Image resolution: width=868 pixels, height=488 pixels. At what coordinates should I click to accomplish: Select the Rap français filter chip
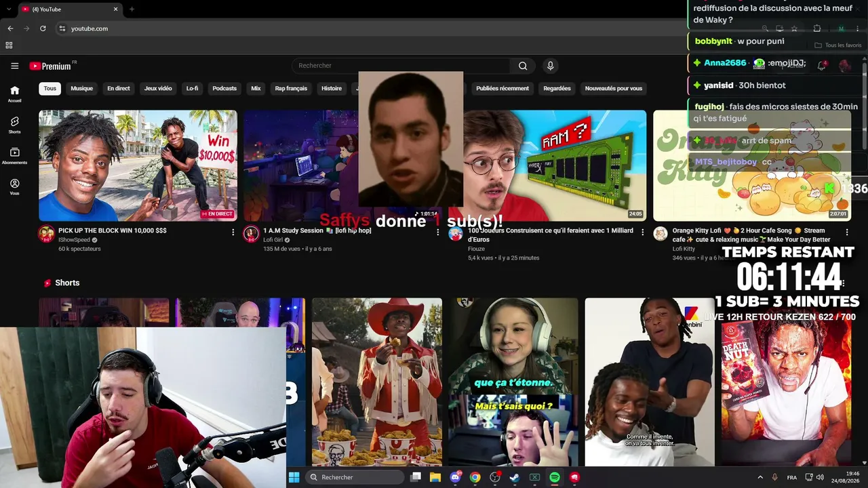(291, 88)
